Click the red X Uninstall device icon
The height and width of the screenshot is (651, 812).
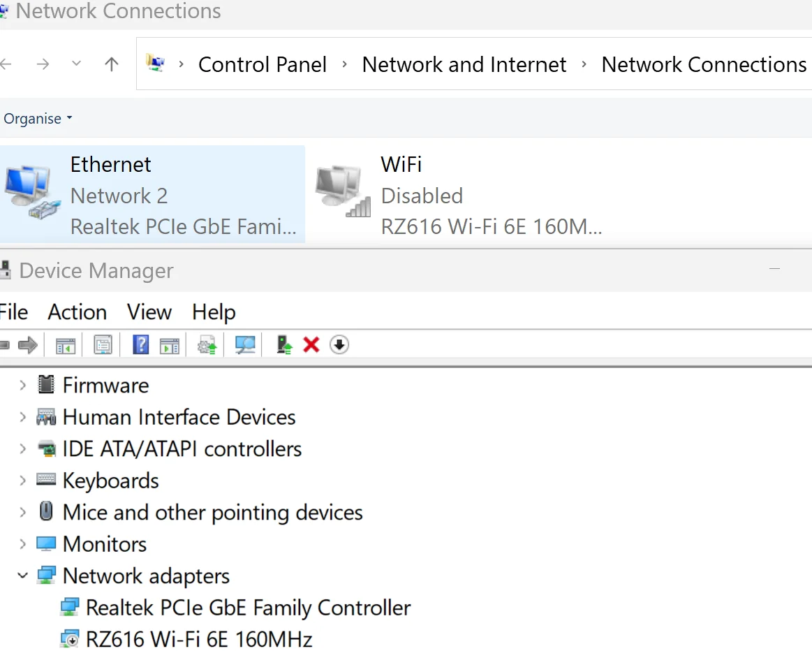[x=311, y=345]
